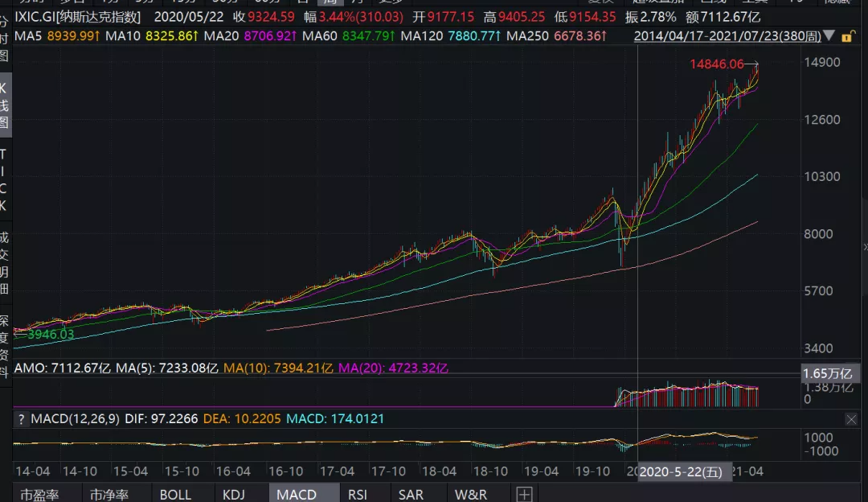Click the 19-04 time axis label

pos(542,471)
